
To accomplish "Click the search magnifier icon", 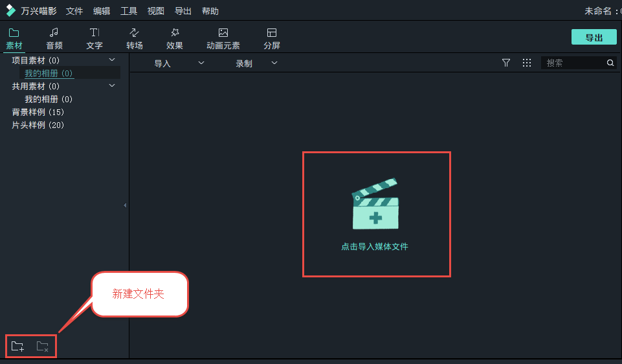I will [610, 63].
